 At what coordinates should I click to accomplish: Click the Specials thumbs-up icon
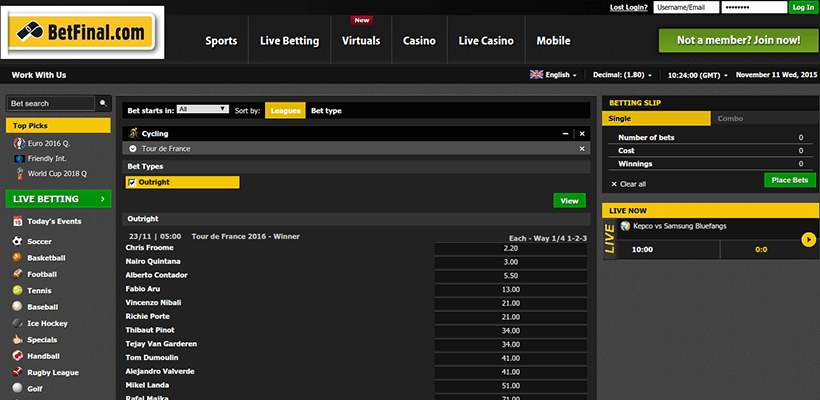18,339
